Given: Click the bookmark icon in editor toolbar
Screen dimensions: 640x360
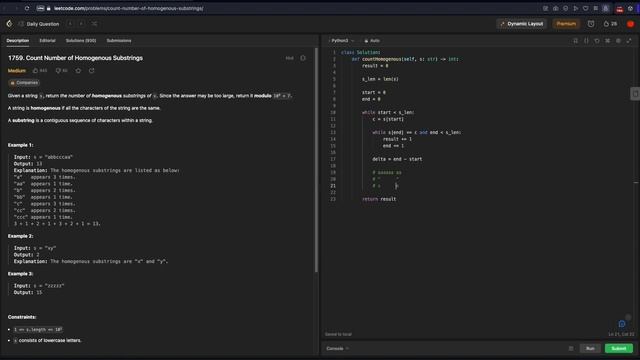Looking at the screenshot, I should pyautogui.click(x=576, y=40).
